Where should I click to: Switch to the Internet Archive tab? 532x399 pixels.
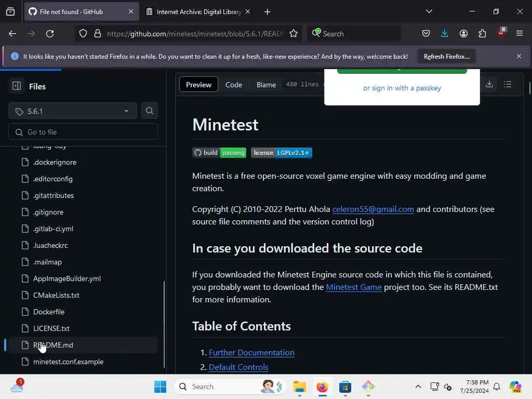coord(198,12)
